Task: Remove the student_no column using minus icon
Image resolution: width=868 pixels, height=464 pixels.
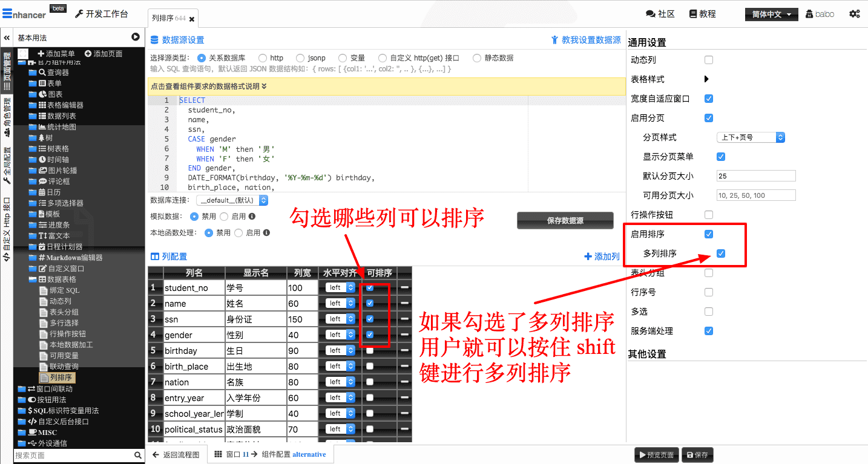Action: 404,288
